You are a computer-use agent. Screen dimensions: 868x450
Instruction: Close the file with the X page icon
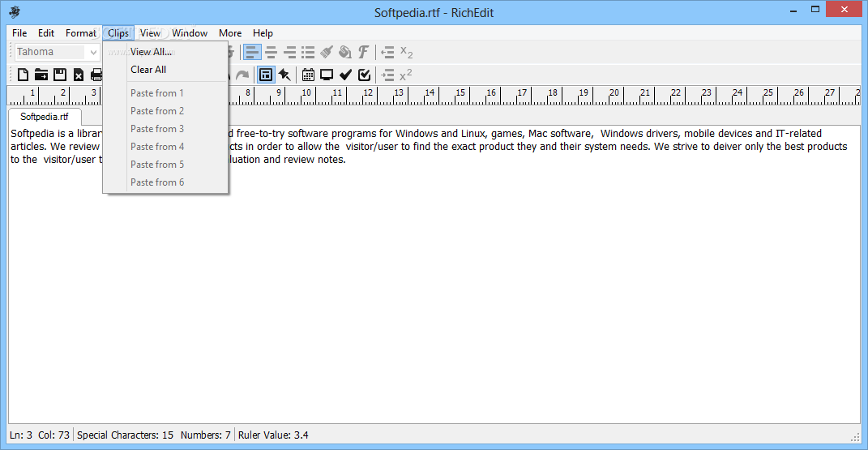tap(79, 75)
